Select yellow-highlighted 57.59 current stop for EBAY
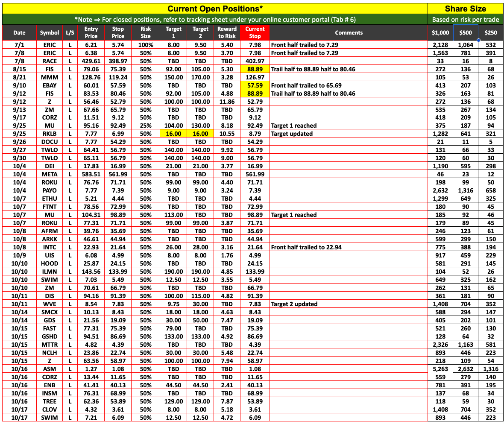 click(255, 85)
